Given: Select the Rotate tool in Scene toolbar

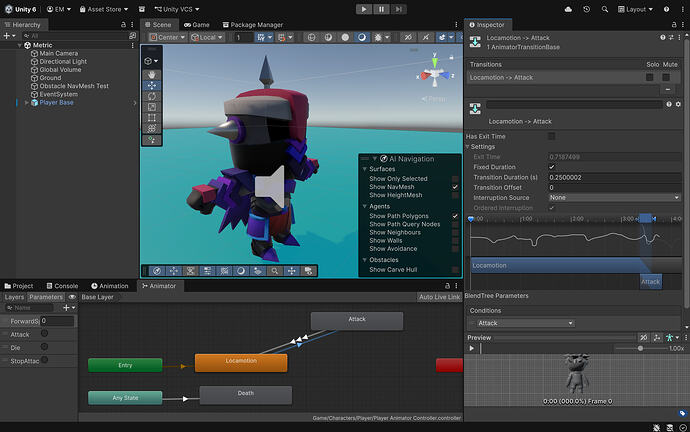Looking at the screenshot, I should tap(152, 96).
